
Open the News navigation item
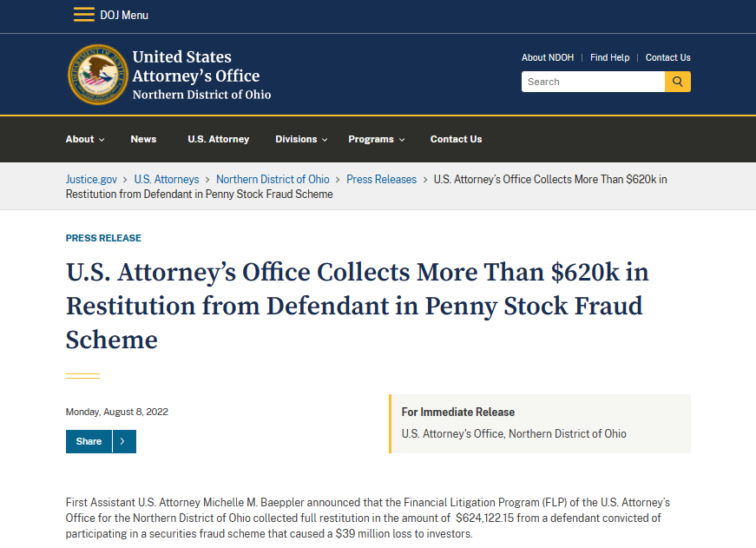pos(143,139)
